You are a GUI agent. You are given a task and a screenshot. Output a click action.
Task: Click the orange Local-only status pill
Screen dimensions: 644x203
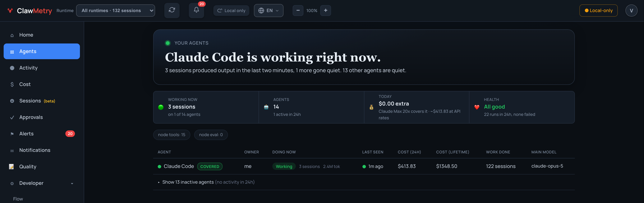[x=598, y=11]
